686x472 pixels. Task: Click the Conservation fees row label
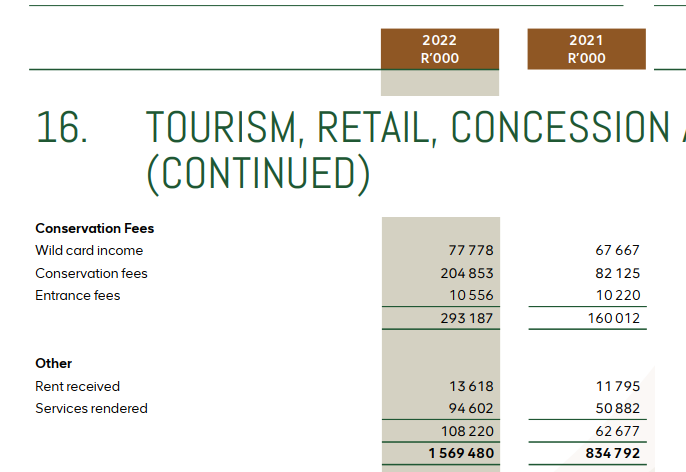pyautogui.click(x=91, y=273)
